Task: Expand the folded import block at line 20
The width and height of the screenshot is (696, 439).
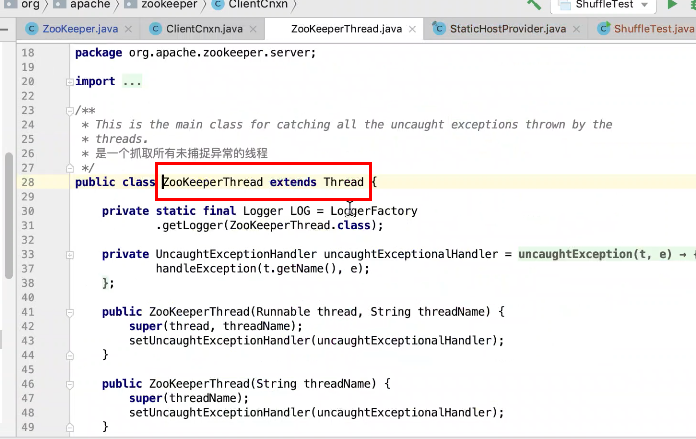Action: (70, 82)
